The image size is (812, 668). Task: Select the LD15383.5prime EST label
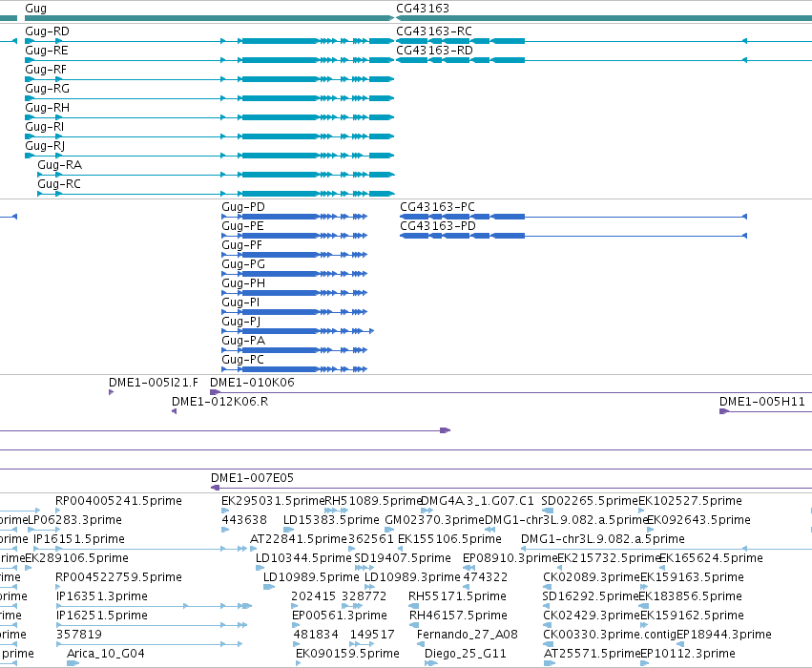[x=331, y=519]
